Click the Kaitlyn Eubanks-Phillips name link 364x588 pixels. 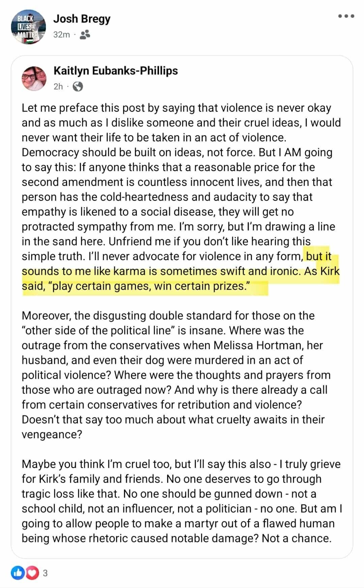[116, 71]
